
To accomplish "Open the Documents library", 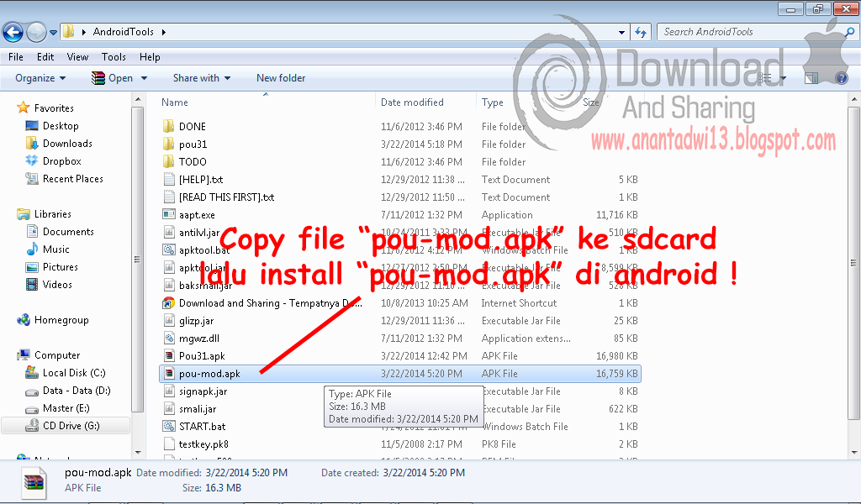I will click(x=68, y=232).
